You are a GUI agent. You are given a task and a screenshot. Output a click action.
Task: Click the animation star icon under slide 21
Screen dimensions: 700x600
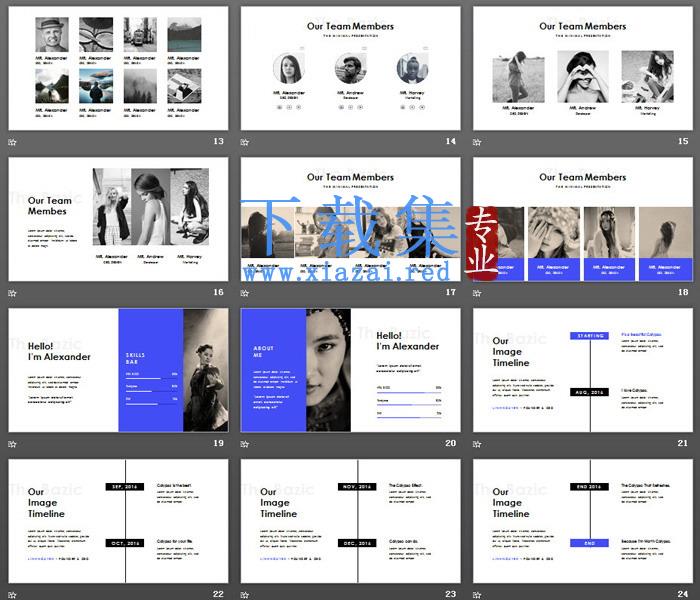477,444
